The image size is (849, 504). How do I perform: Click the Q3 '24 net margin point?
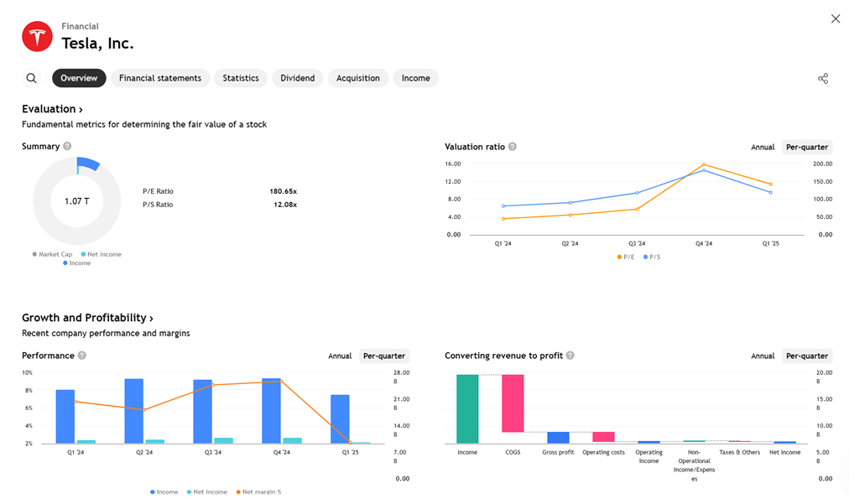(x=213, y=385)
